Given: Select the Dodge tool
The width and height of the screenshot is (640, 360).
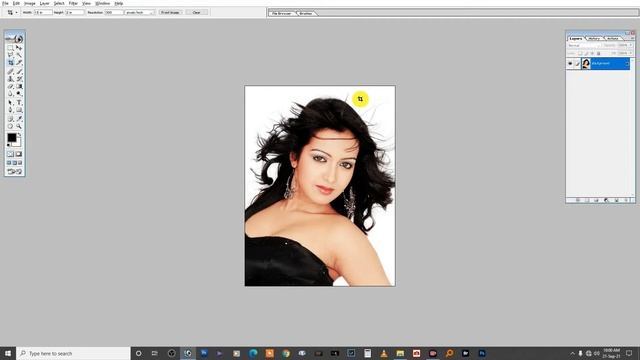Looking at the screenshot, I should tap(19, 93).
